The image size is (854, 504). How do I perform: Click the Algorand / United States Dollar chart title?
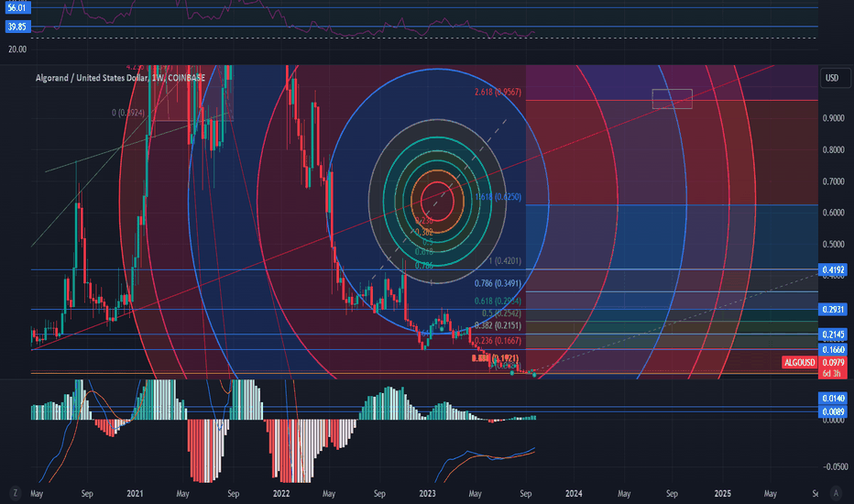[x=120, y=78]
